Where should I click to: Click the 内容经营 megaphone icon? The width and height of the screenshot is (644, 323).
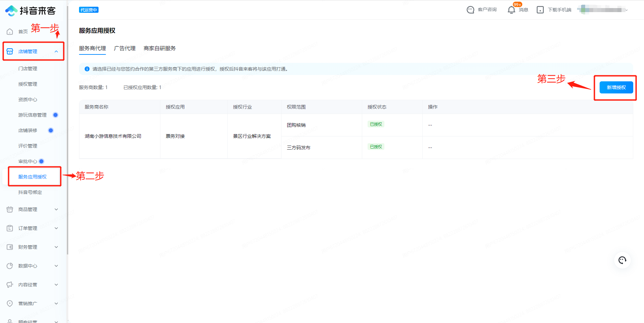click(10, 285)
